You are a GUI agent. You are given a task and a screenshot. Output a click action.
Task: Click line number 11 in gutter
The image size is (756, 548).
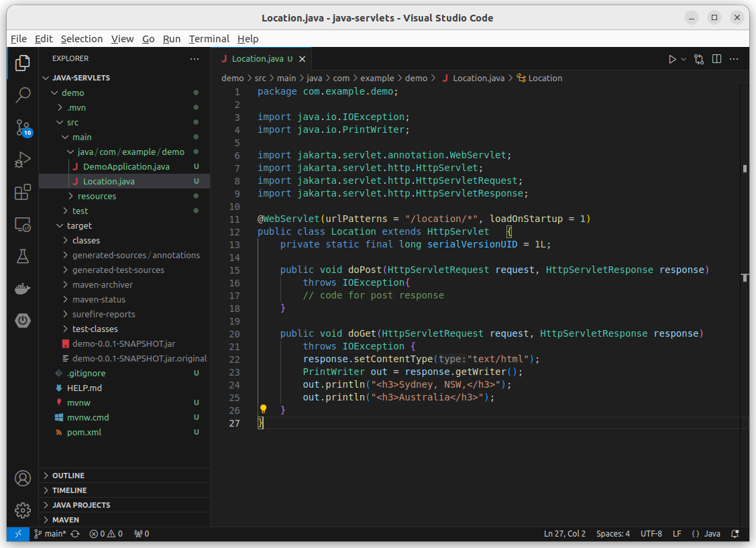pyautogui.click(x=234, y=219)
